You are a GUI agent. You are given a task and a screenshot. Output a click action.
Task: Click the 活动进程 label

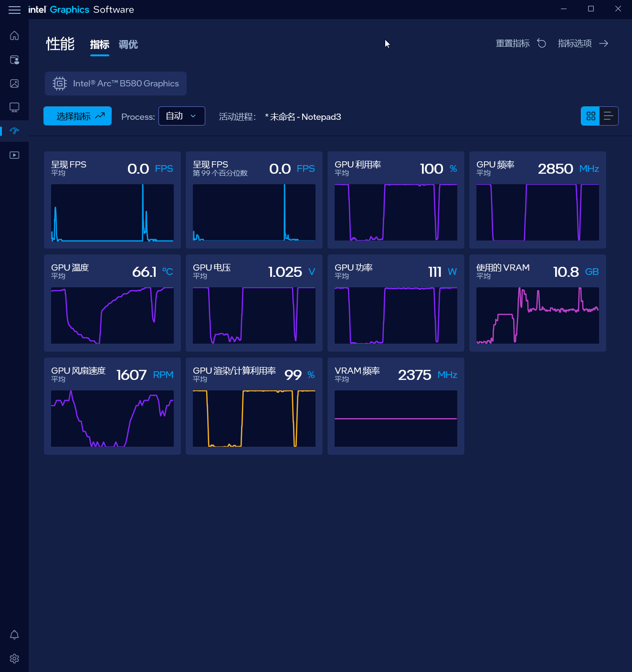(237, 117)
